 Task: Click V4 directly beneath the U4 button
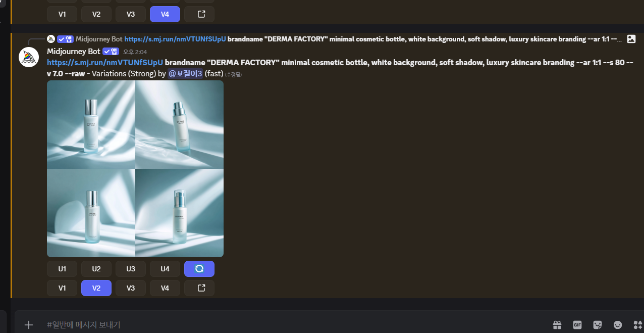click(165, 288)
